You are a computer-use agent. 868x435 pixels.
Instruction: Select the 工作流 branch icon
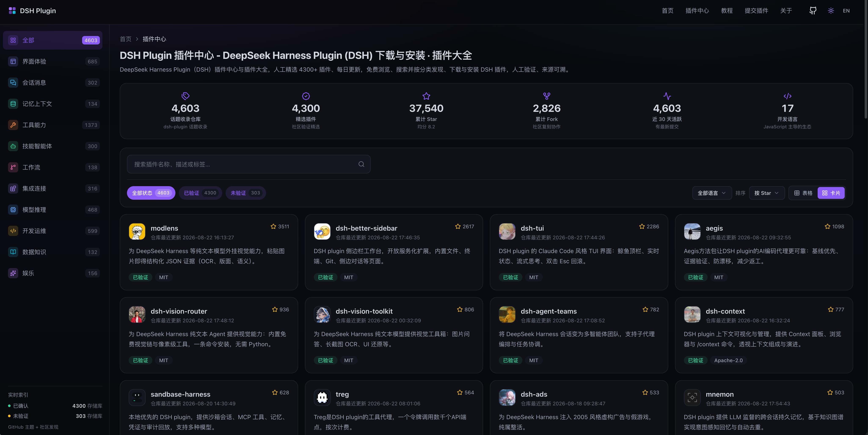[13, 167]
